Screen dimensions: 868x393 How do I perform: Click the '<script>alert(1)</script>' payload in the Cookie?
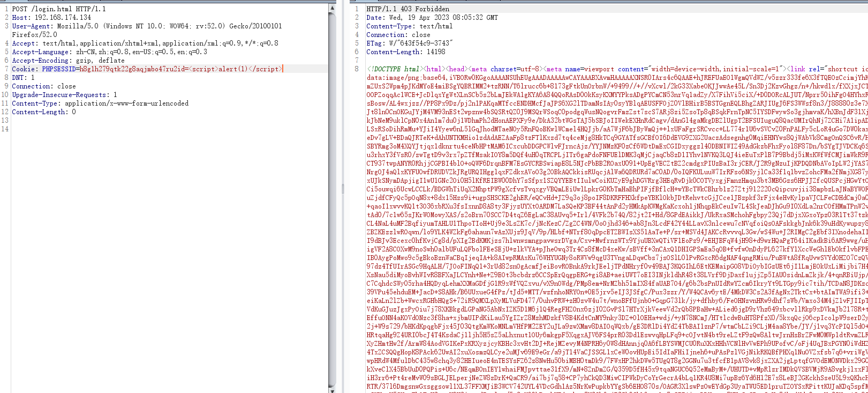[x=235, y=69]
